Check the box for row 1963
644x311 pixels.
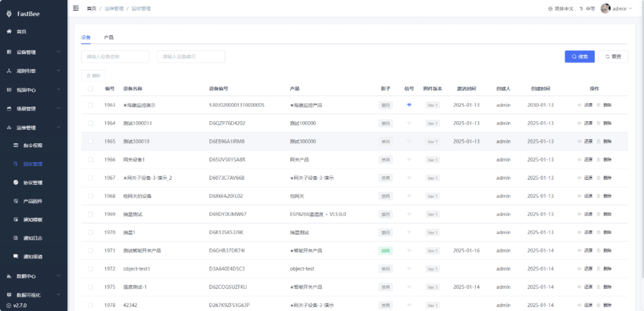click(91, 105)
